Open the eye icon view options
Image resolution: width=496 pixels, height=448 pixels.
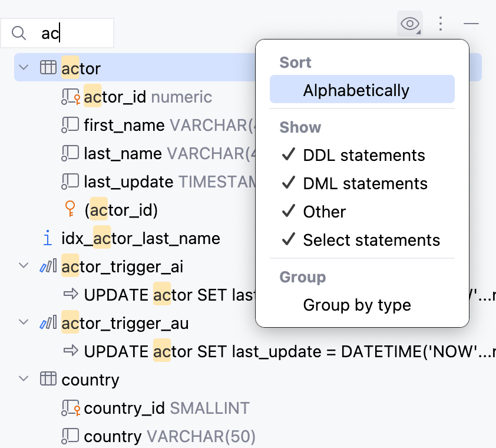(x=409, y=24)
